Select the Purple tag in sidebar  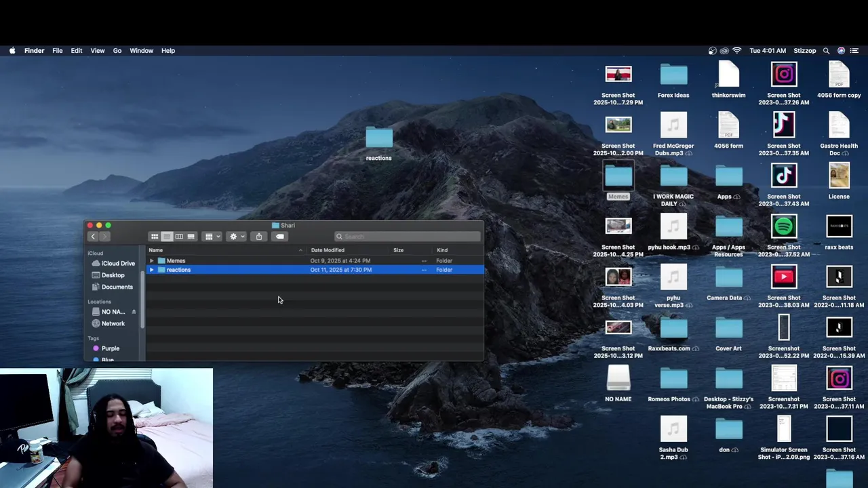pyautogui.click(x=106, y=348)
